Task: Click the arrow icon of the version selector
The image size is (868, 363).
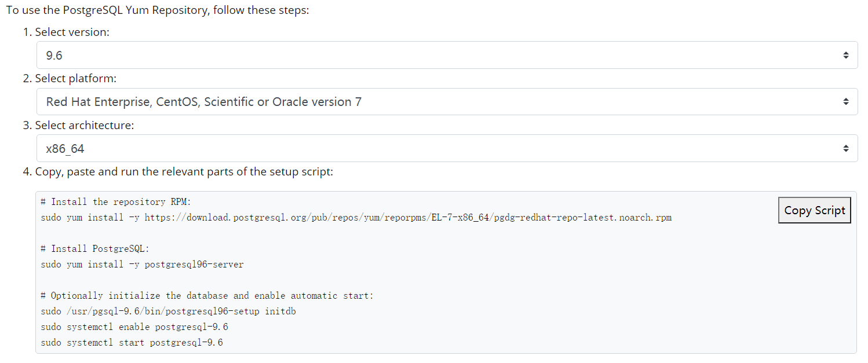Action: point(846,55)
